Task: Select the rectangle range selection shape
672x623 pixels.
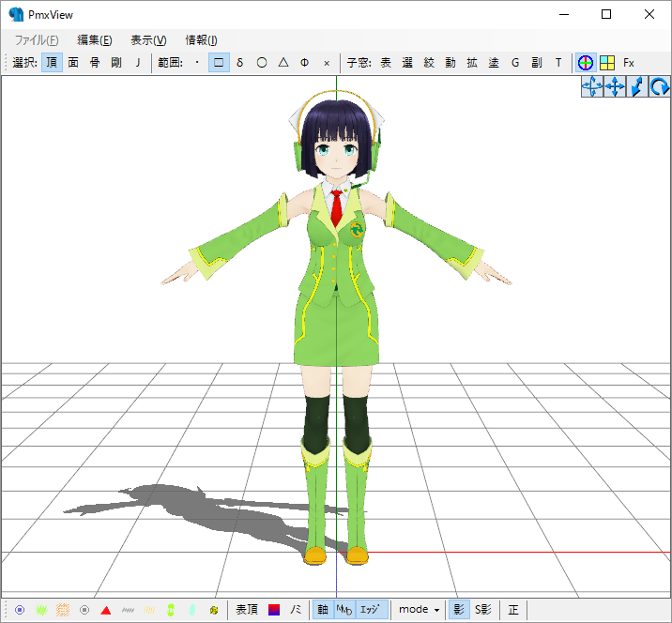Action: (x=219, y=63)
